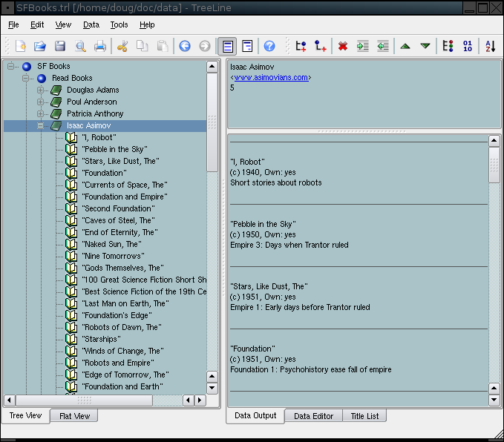Select "Pebble in the Sky" in the tree
The height and width of the screenshot is (442, 504).
pyautogui.click(x=114, y=149)
